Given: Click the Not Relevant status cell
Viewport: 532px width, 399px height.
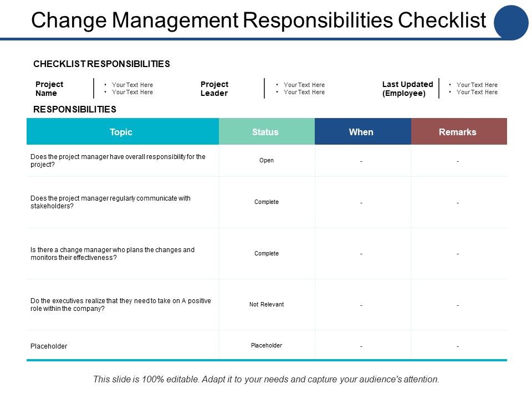Looking at the screenshot, I should pyautogui.click(x=267, y=304).
